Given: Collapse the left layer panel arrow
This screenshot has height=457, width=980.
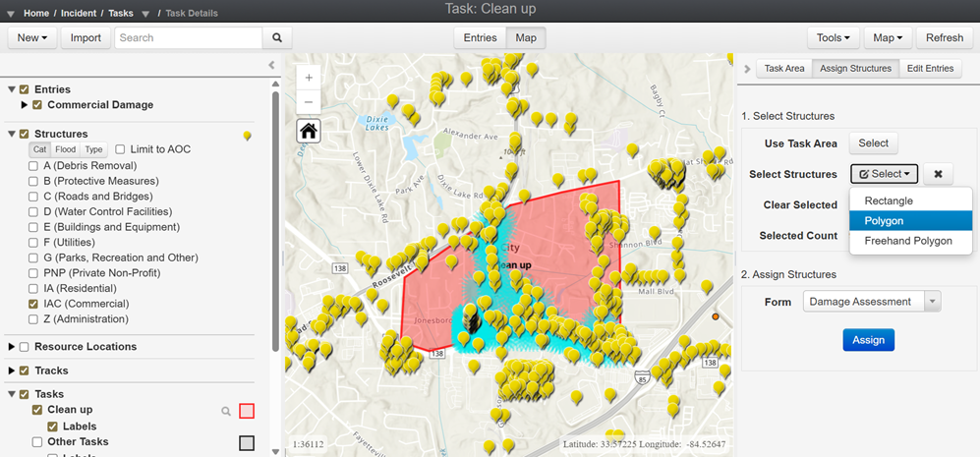Looking at the screenshot, I should (x=271, y=65).
